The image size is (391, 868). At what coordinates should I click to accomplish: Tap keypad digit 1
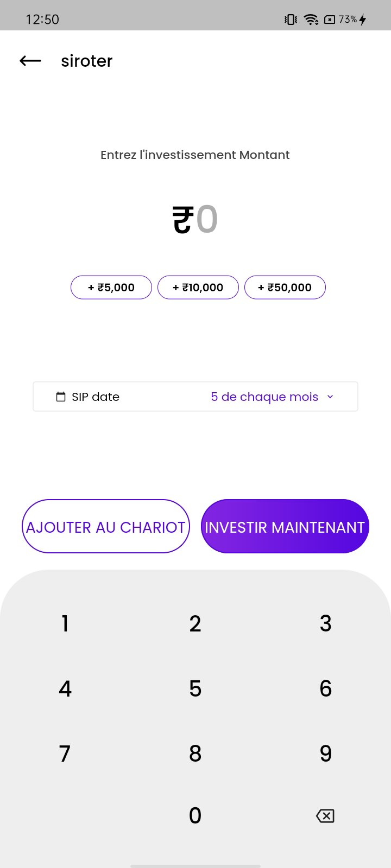(65, 624)
